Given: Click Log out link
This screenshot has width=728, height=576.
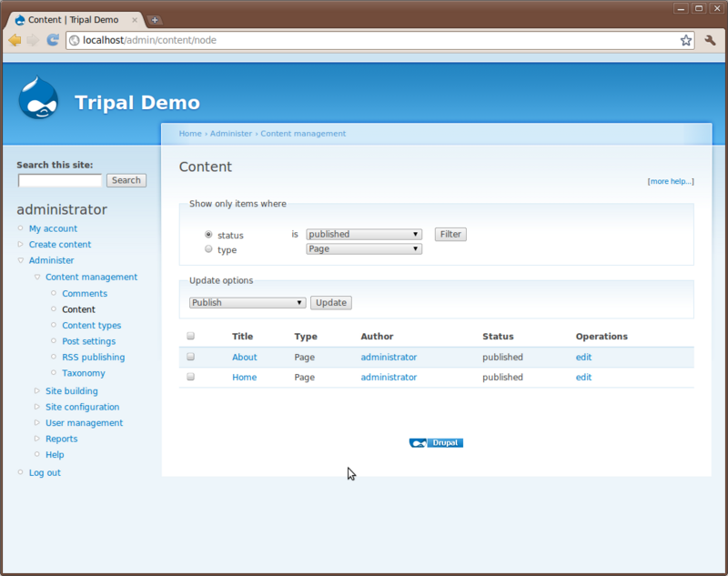Looking at the screenshot, I should click(x=45, y=472).
